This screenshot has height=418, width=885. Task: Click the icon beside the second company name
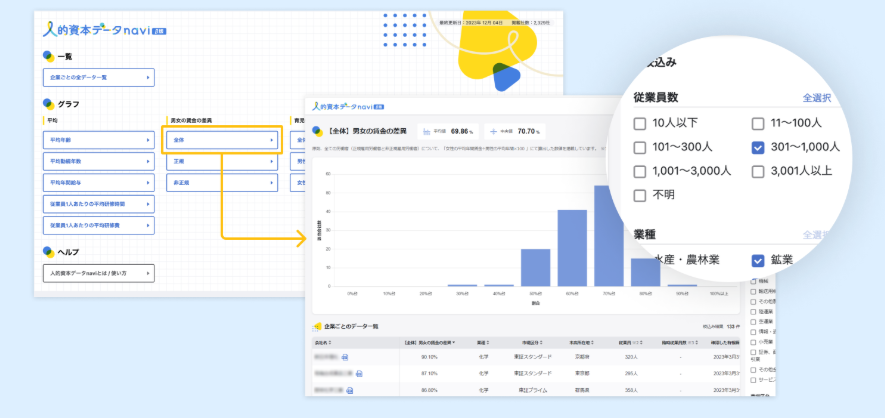click(x=358, y=373)
